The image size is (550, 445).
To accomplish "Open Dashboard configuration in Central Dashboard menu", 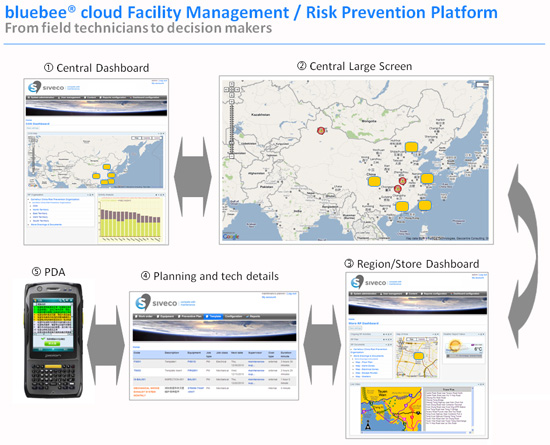I will (x=145, y=97).
